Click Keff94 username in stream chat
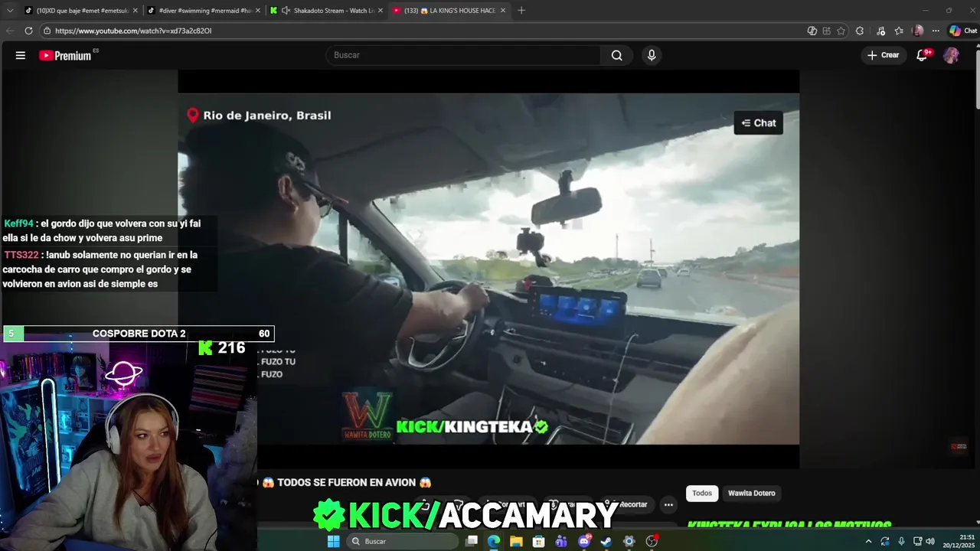The image size is (980, 551). click(18, 223)
